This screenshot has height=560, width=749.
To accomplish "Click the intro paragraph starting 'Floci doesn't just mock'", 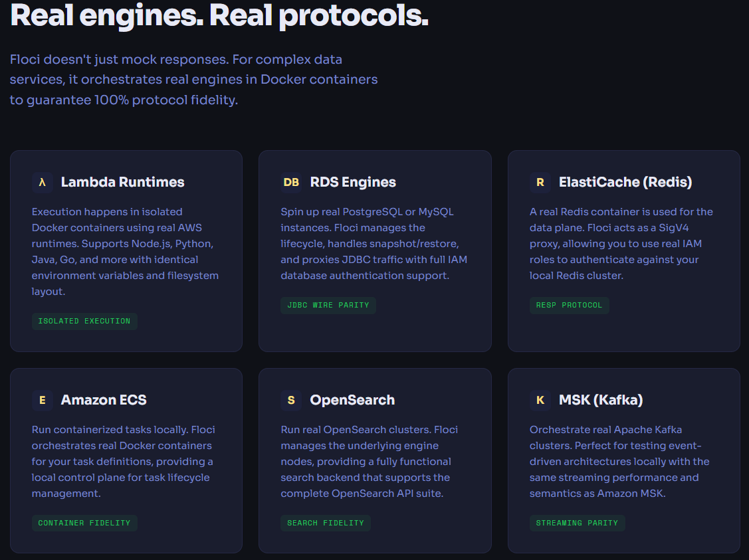I will click(x=193, y=80).
